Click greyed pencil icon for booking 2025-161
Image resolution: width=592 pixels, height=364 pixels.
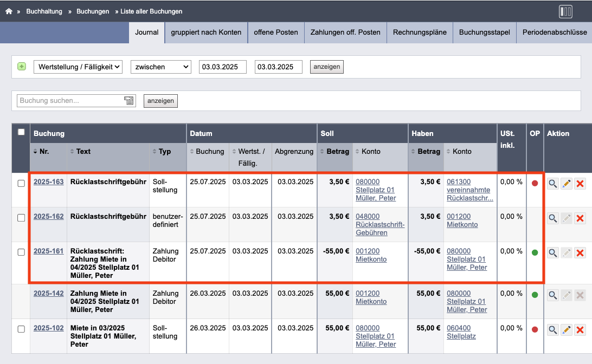click(x=567, y=253)
